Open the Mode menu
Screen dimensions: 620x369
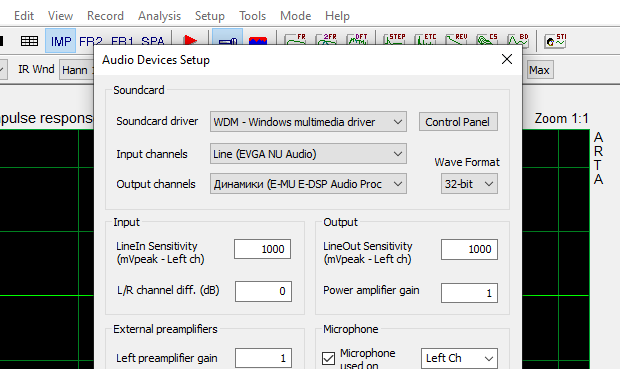click(x=295, y=16)
